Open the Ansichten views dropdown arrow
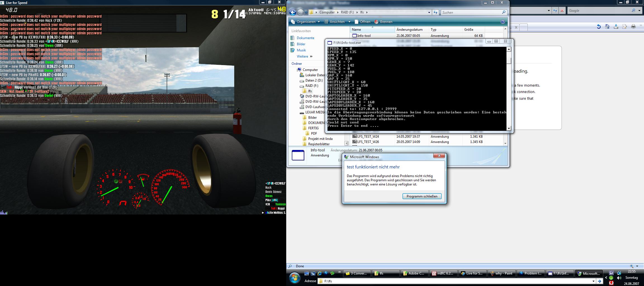The width and height of the screenshot is (644, 286). pos(349,22)
